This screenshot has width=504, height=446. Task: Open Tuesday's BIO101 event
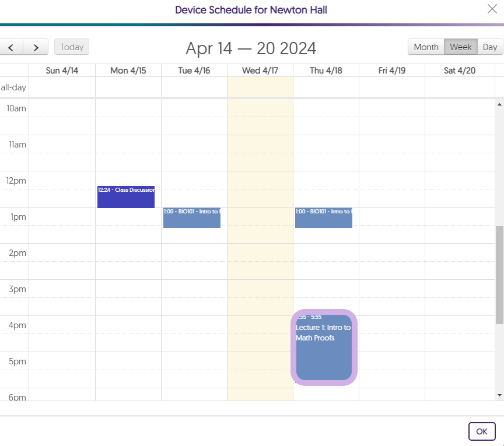tap(192, 217)
